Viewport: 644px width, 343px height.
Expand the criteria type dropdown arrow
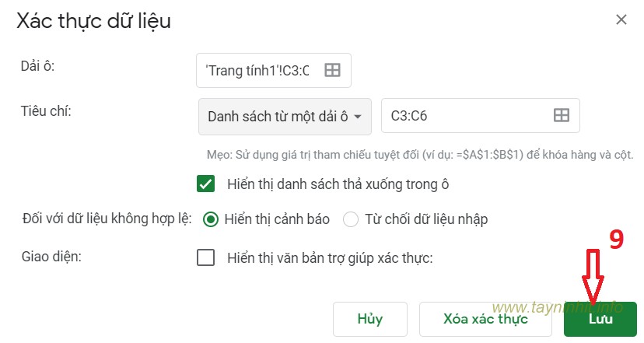pyautogui.click(x=358, y=117)
